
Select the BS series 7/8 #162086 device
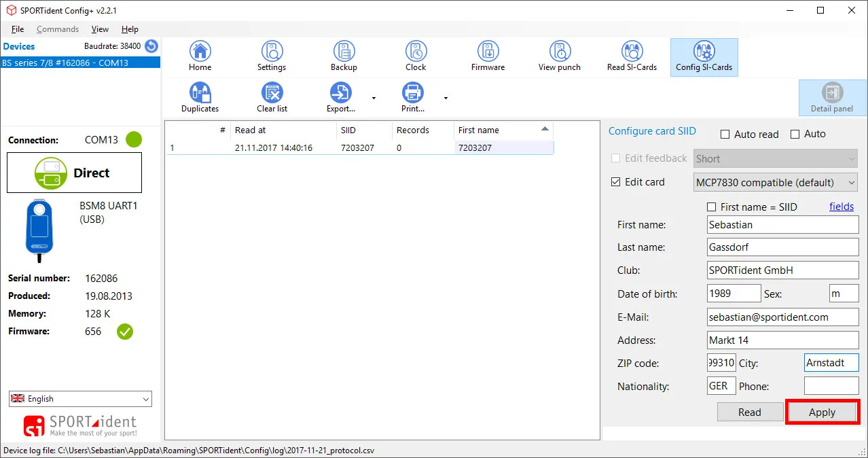(80, 63)
